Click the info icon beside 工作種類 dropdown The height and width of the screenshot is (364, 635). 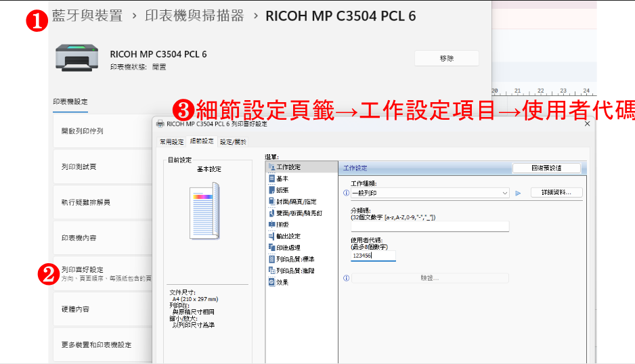[346, 193]
